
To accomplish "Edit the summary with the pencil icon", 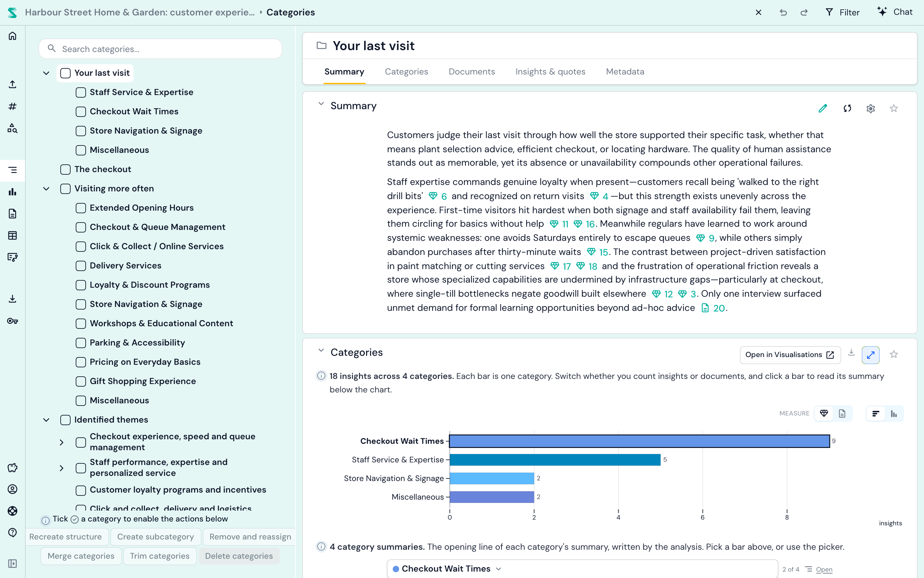I will tap(823, 109).
